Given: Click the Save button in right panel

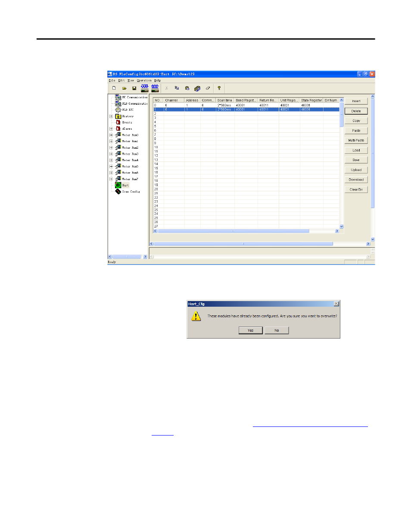Looking at the screenshot, I should coord(356,160).
